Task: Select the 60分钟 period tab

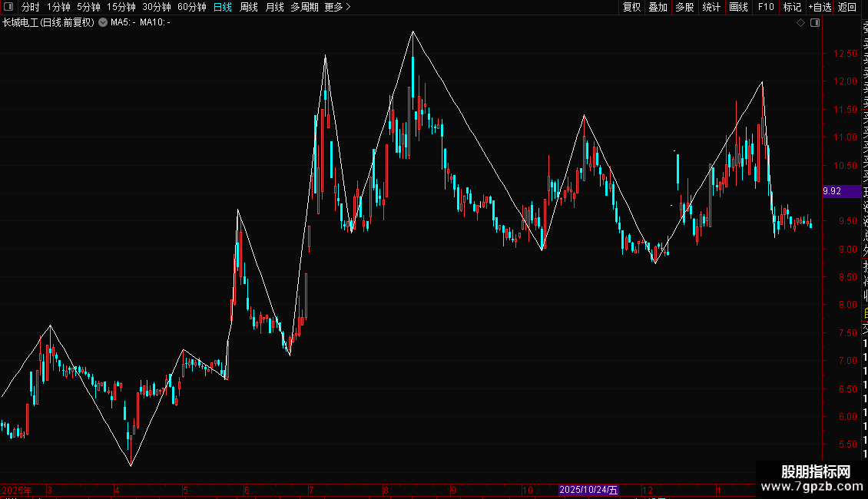Action: click(x=191, y=7)
